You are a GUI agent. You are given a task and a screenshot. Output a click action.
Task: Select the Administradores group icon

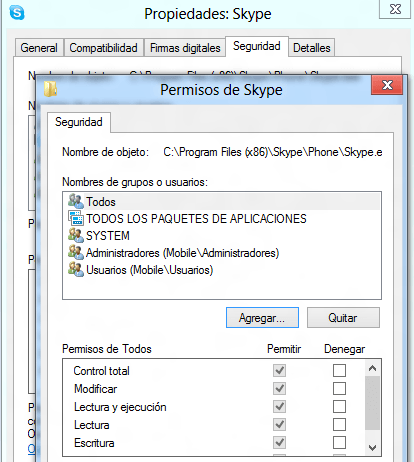coord(76,252)
